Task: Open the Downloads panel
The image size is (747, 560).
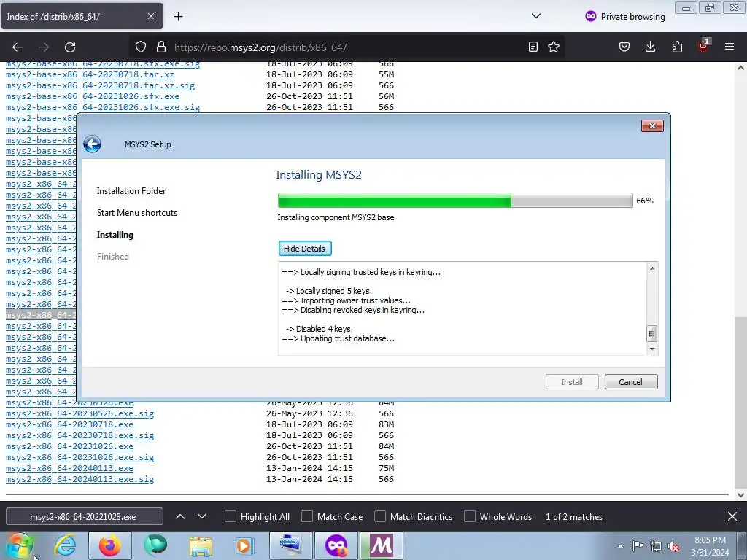Action: point(650,47)
